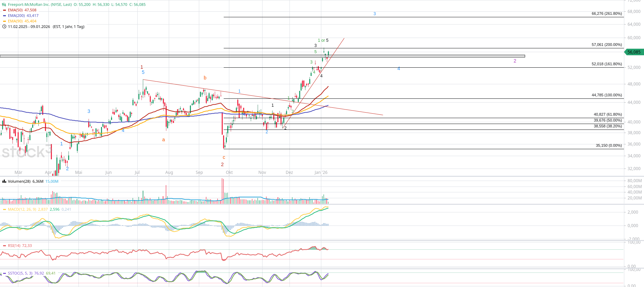Image resolution: width=644 pixels, height=287 pixels.
Task: Select the 52,018 (161.80%) Fibonacci level label
Action: tap(606, 64)
